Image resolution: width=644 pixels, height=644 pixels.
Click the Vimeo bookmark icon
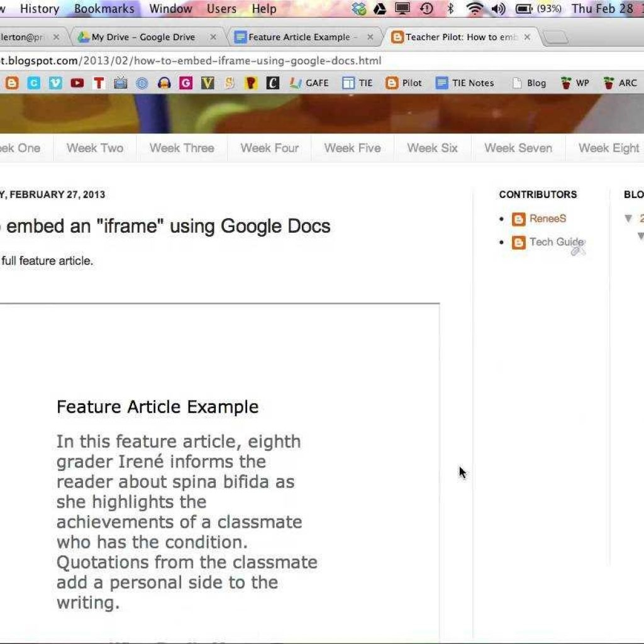click(x=55, y=83)
